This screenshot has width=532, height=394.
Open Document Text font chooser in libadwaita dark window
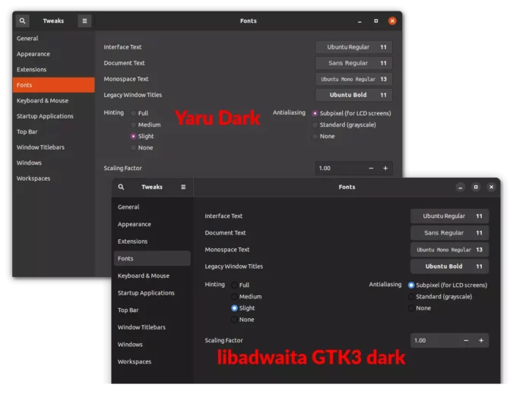pyautogui.click(x=450, y=233)
